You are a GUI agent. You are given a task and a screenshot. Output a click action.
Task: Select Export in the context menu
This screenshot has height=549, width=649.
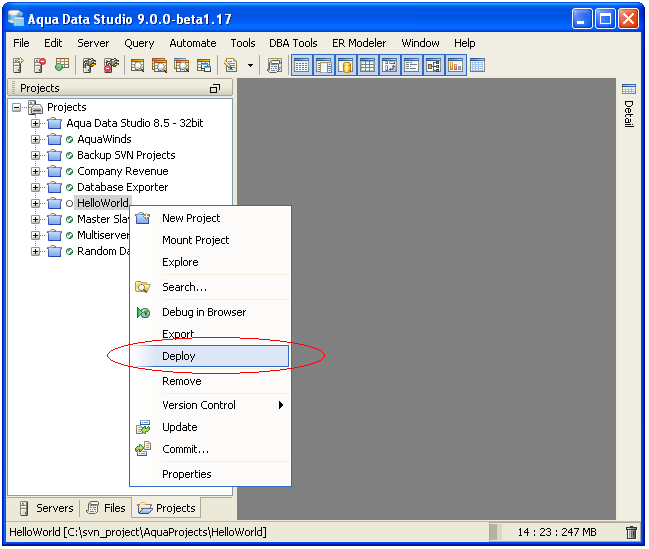pos(210,334)
